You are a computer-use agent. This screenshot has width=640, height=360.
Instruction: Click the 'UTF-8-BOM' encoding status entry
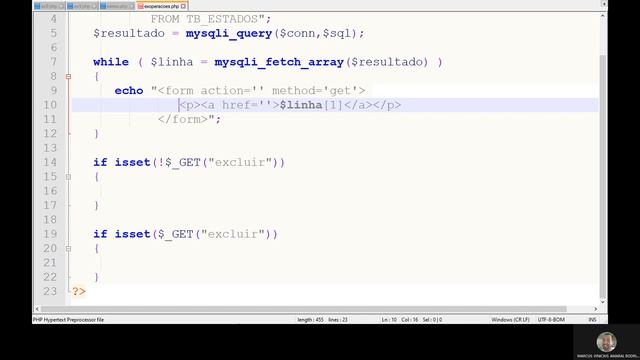click(x=551, y=320)
